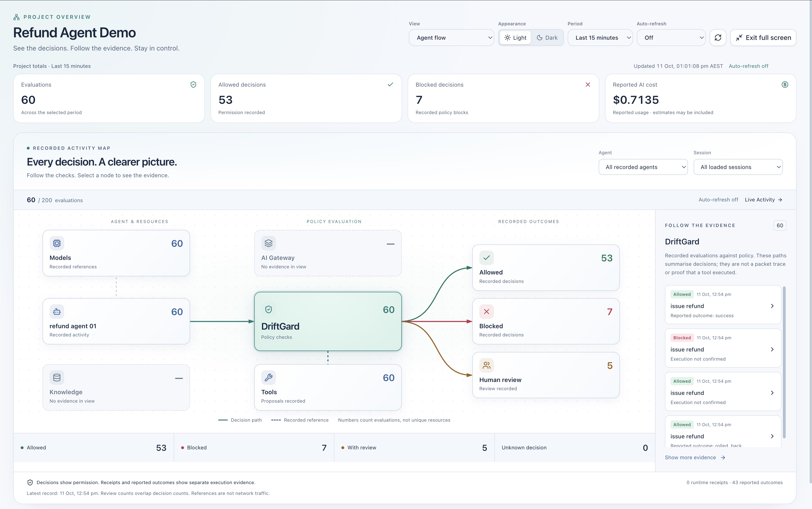Click the With review summary count
Screen dimensions: 812x509
click(x=484, y=448)
